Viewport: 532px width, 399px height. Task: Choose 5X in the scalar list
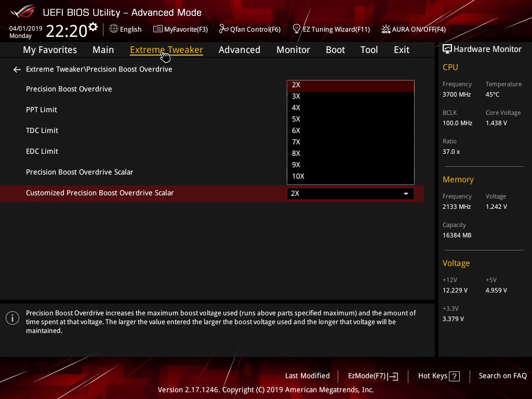point(351,119)
